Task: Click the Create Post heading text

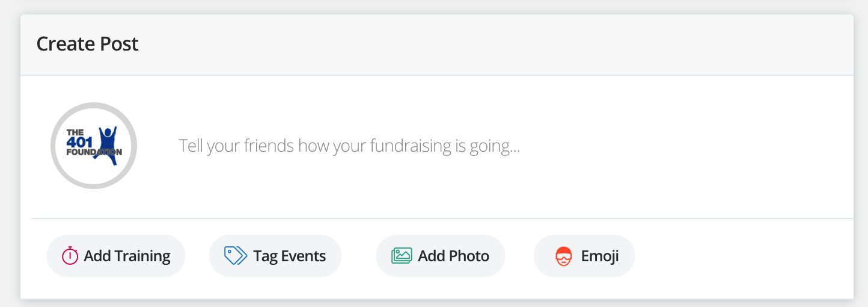Action: (88, 44)
